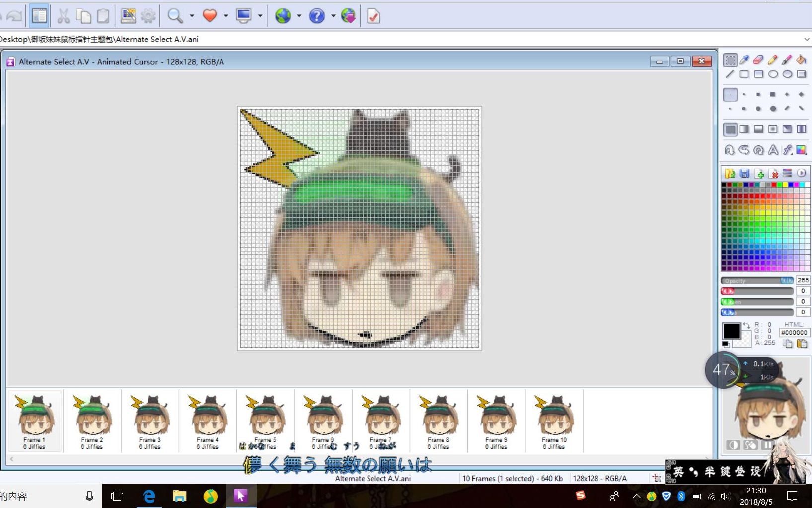This screenshot has height=508, width=812.
Task: Swap foreground and background colors
Action: click(746, 325)
